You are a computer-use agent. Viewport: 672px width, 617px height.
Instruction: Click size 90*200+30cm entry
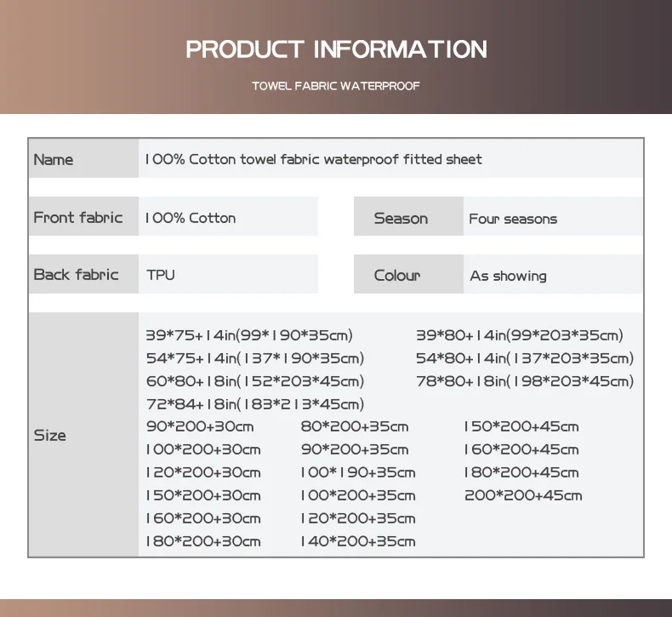click(x=200, y=427)
